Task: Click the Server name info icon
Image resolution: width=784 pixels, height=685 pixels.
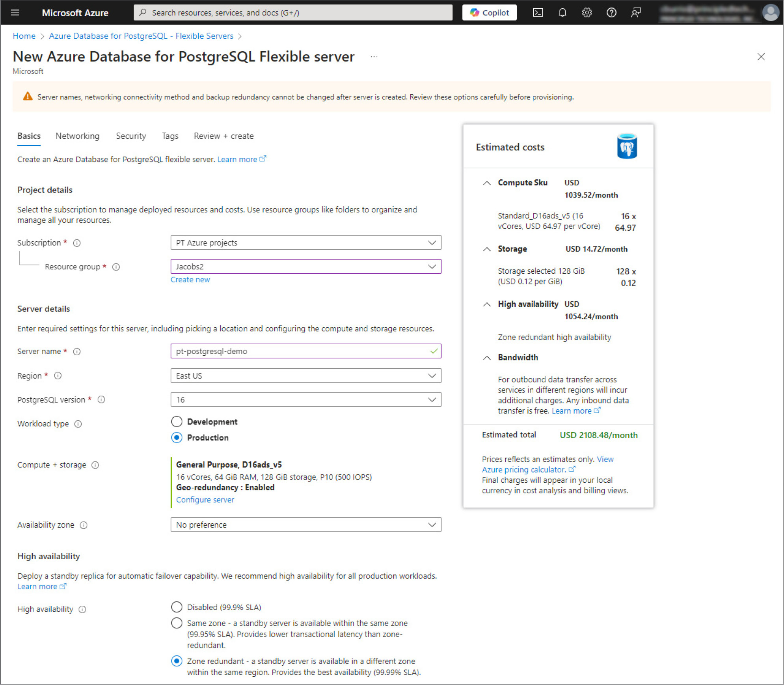Action: point(77,351)
